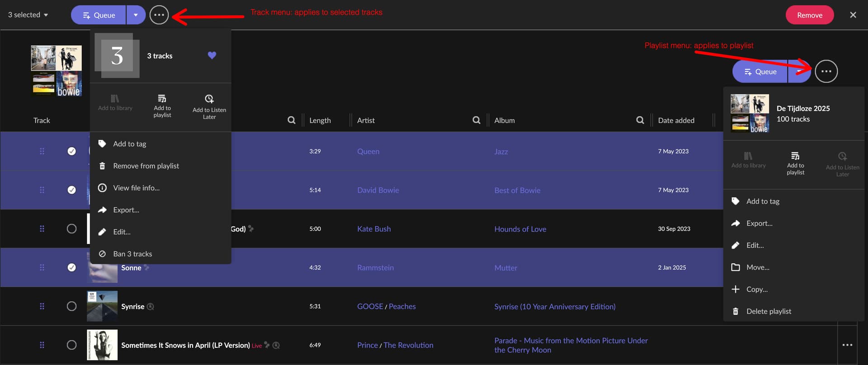The height and width of the screenshot is (365, 868).
Task: Open the track menu three-dots button
Action: coord(159,15)
